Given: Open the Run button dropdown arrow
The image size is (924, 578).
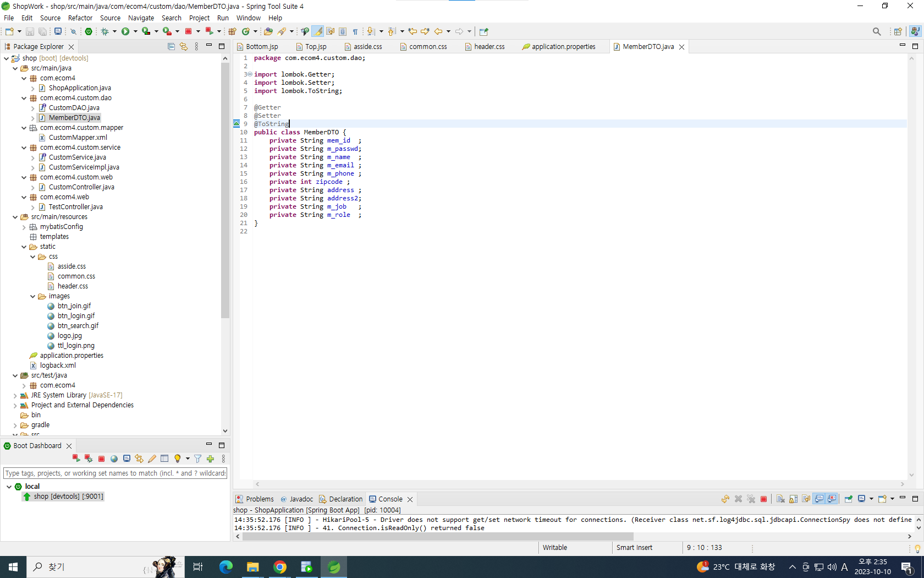Looking at the screenshot, I should [135, 31].
